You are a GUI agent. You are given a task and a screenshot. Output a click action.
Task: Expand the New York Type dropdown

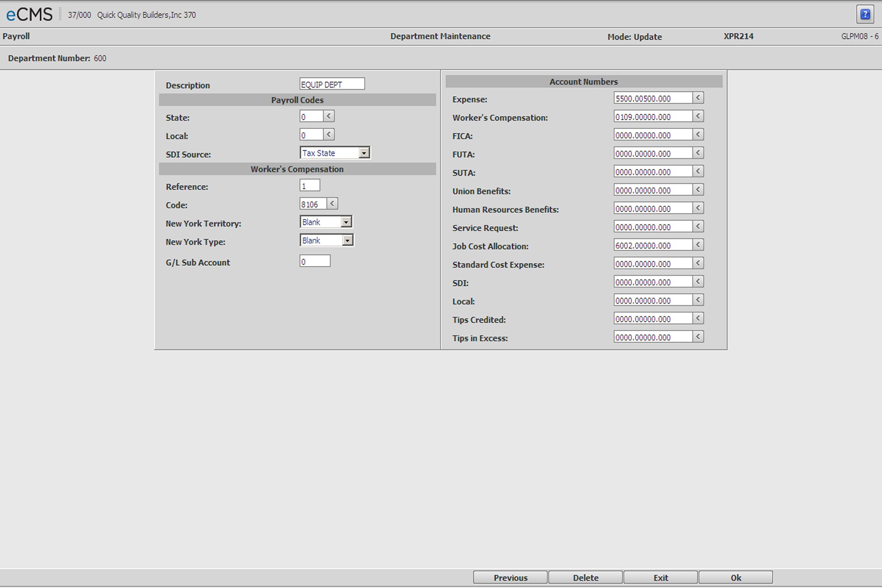(x=347, y=240)
